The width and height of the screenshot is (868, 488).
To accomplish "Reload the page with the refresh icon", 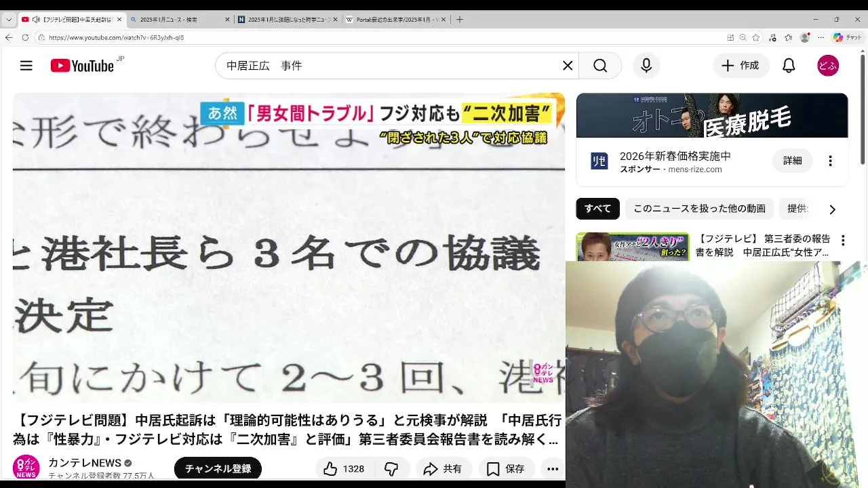I will pyautogui.click(x=26, y=37).
